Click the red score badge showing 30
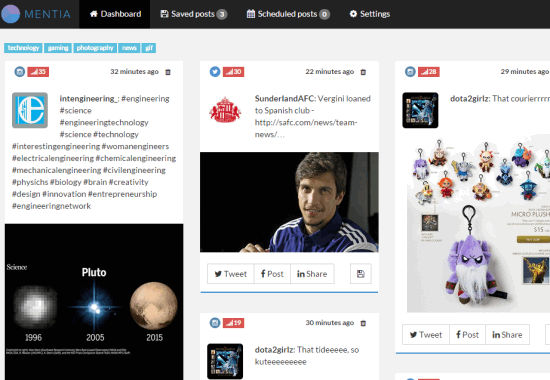 (234, 72)
